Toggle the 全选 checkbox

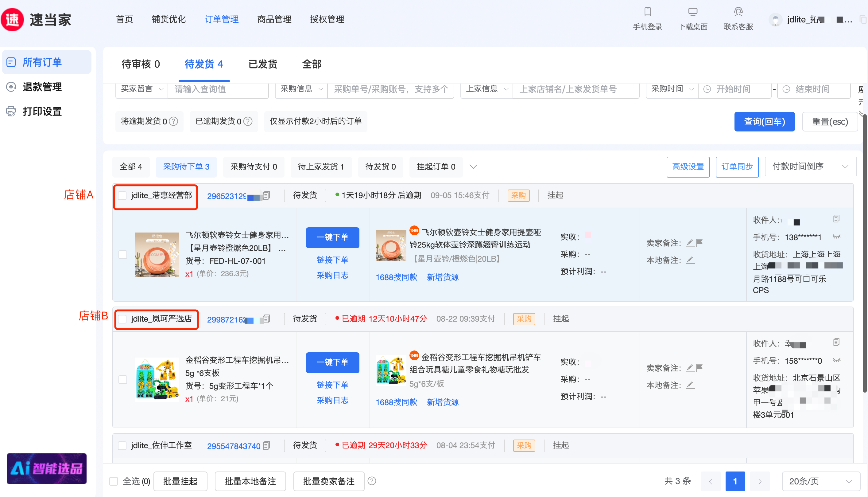pyautogui.click(x=114, y=481)
